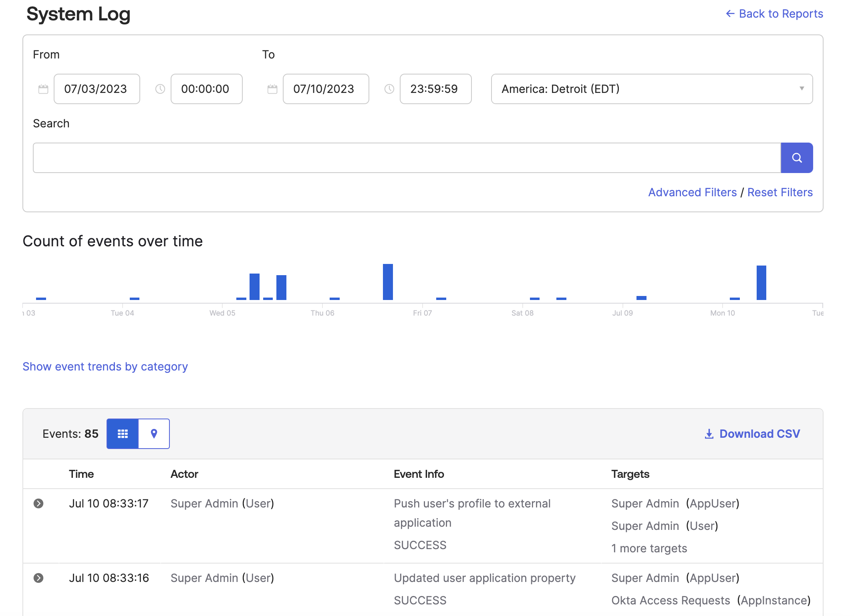Image resolution: width=854 pixels, height=616 pixels.
Task: Switch to the map view icon
Action: 154,433
